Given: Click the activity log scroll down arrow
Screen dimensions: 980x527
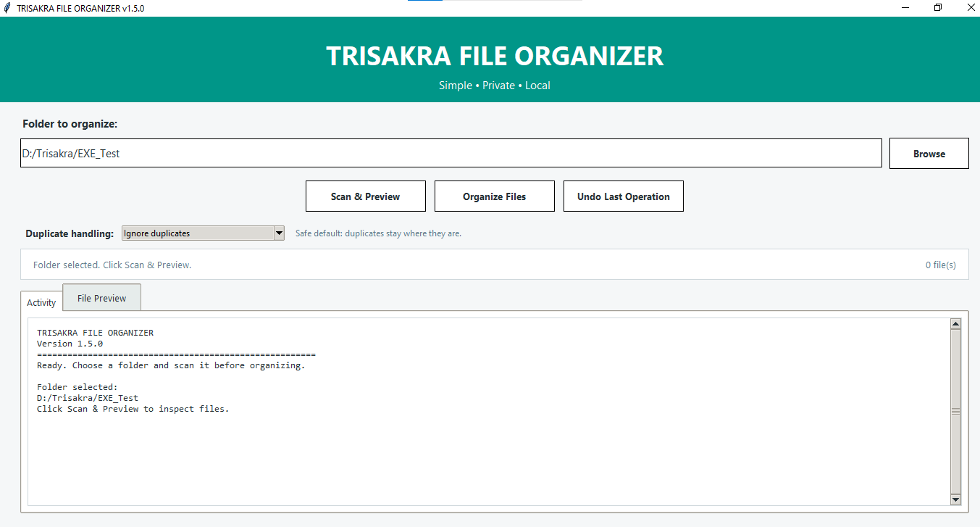Looking at the screenshot, I should [x=955, y=499].
